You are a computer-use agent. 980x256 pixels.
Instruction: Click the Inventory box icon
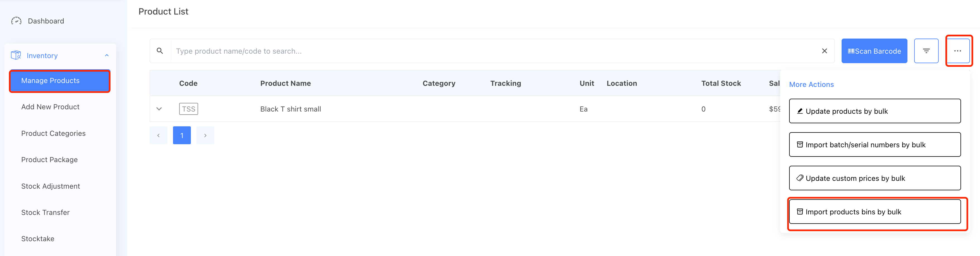[16, 55]
